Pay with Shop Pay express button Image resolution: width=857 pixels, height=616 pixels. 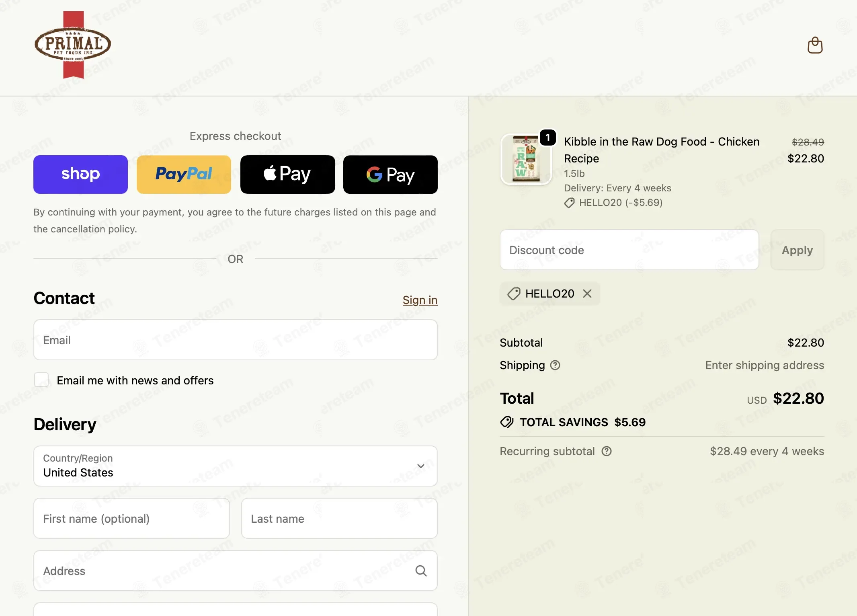(x=80, y=175)
